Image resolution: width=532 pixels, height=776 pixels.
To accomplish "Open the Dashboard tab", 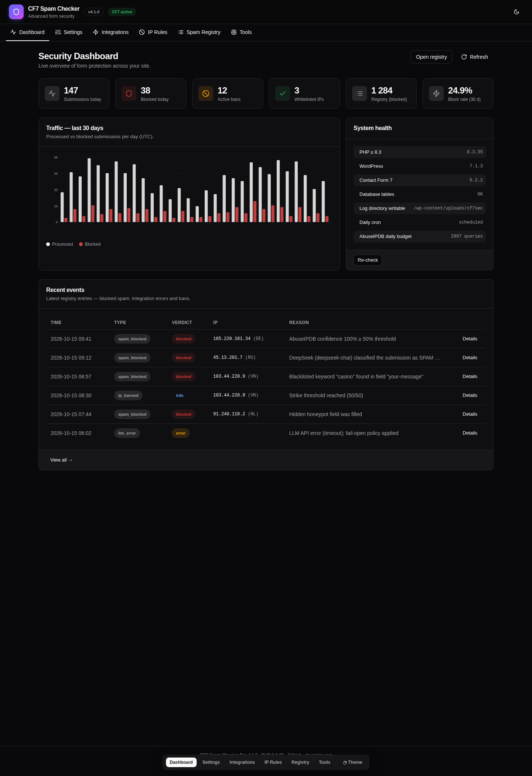I will (27, 32).
